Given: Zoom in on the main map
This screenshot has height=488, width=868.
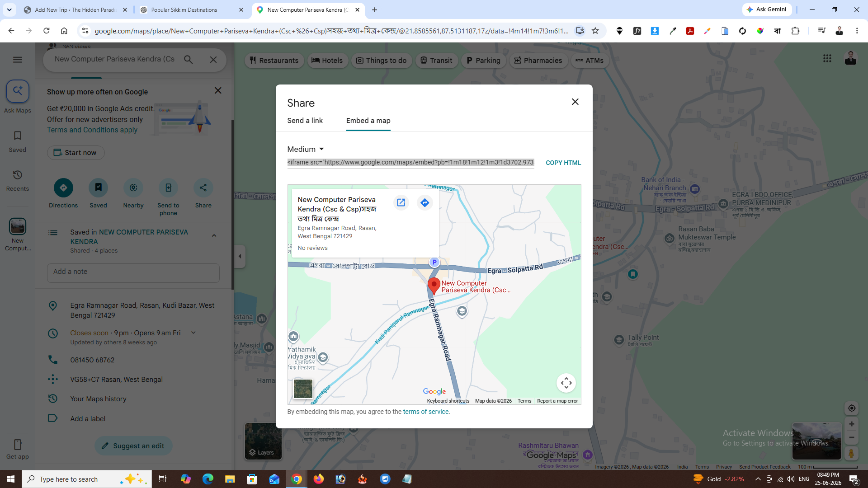Looking at the screenshot, I should tap(852, 424).
